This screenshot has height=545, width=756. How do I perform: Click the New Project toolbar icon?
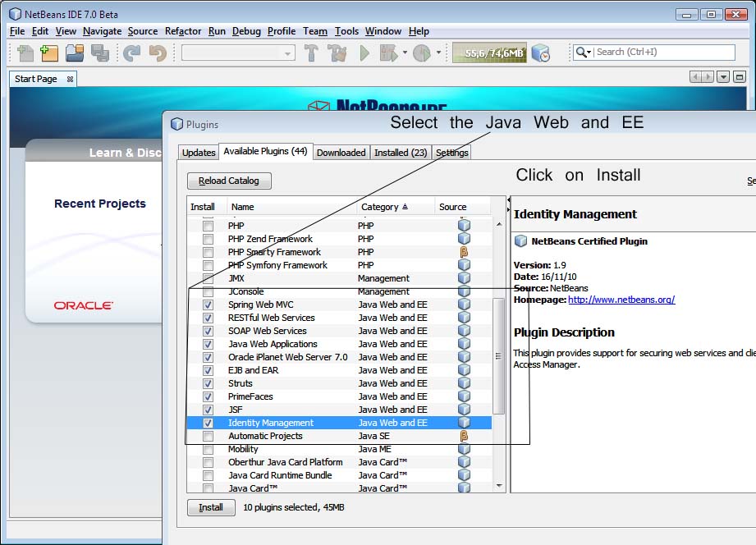click(x=50, y=53)
